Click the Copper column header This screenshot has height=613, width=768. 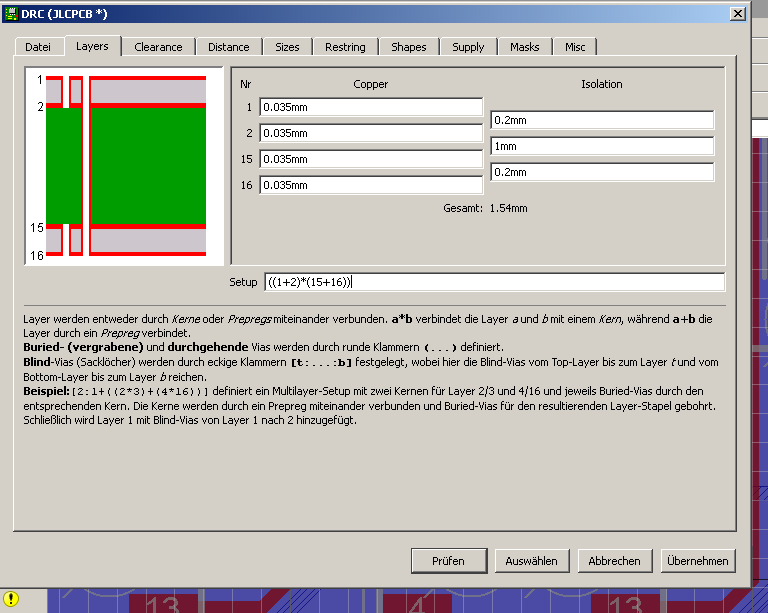click(x=371, y=84)
